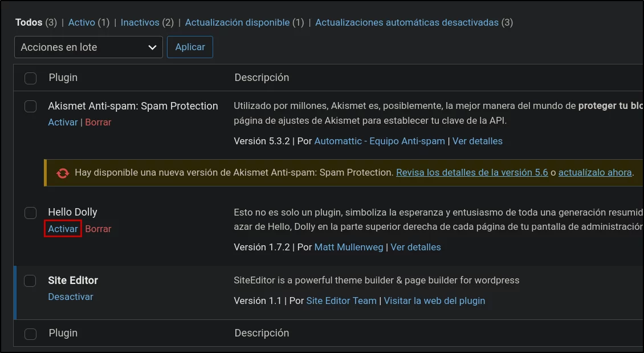Deactivate the Site Editor plugin

[71, 297]
